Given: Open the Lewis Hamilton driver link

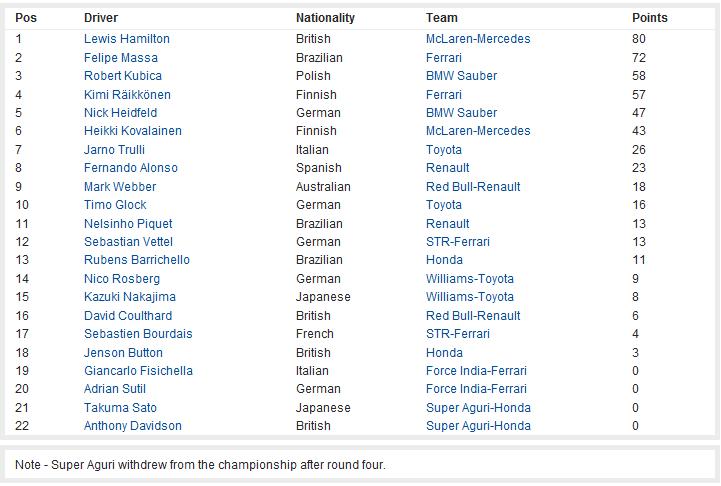Looking at the screenshot, I should pyautogui.click(x=126, y=39).
